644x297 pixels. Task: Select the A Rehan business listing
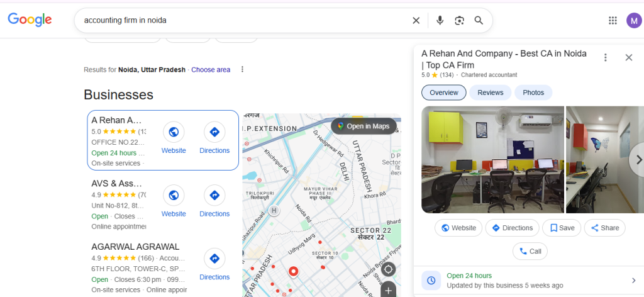(163, 140)
